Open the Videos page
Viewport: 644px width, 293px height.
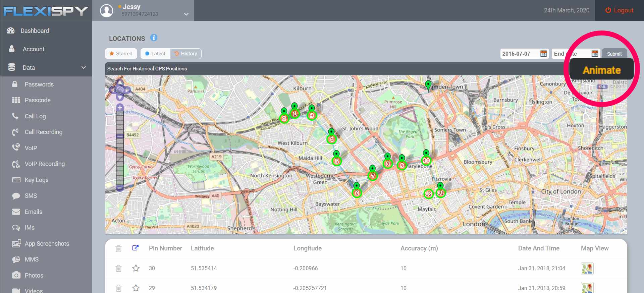[34, 290]
